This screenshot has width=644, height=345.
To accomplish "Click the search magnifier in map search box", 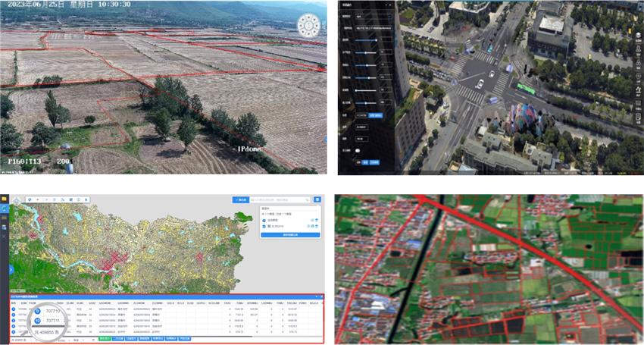I will coord(307,199).
